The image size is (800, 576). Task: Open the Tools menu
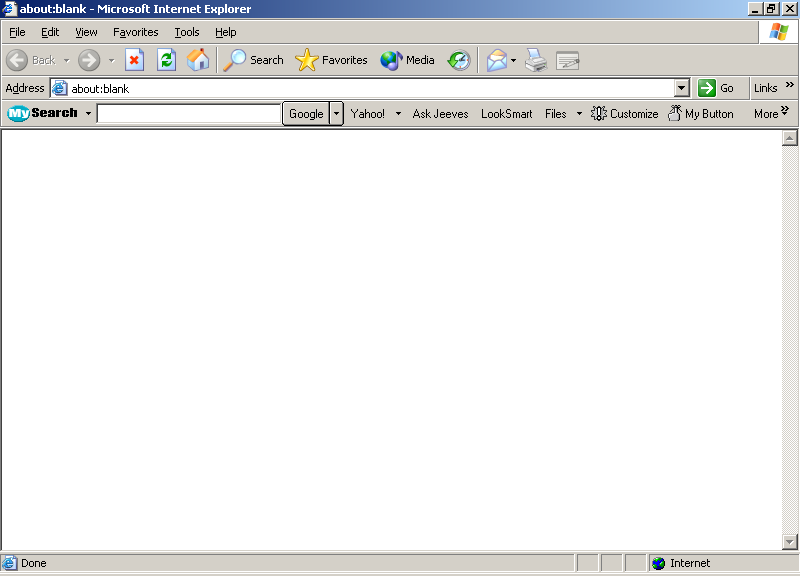point(187,32)
